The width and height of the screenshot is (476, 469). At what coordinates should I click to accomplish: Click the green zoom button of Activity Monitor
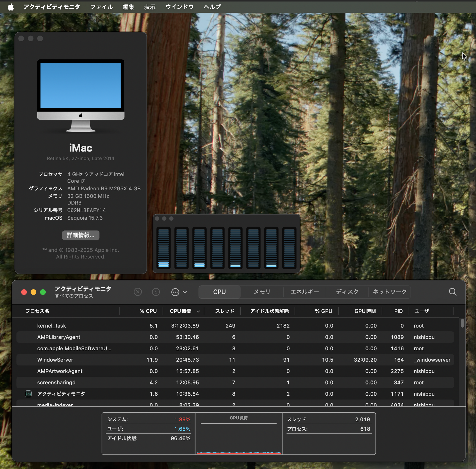pyautogui.click(x=43, y=292)
